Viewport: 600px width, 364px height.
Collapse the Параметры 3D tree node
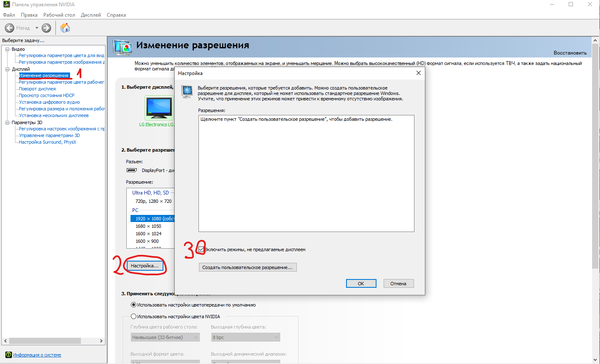8,122
